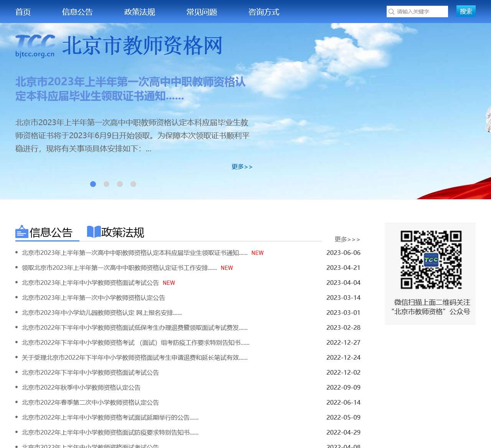The width and height of the screenshot is (491, 448).
Task: Select the second carousel indicator dot
Action: 106,184
